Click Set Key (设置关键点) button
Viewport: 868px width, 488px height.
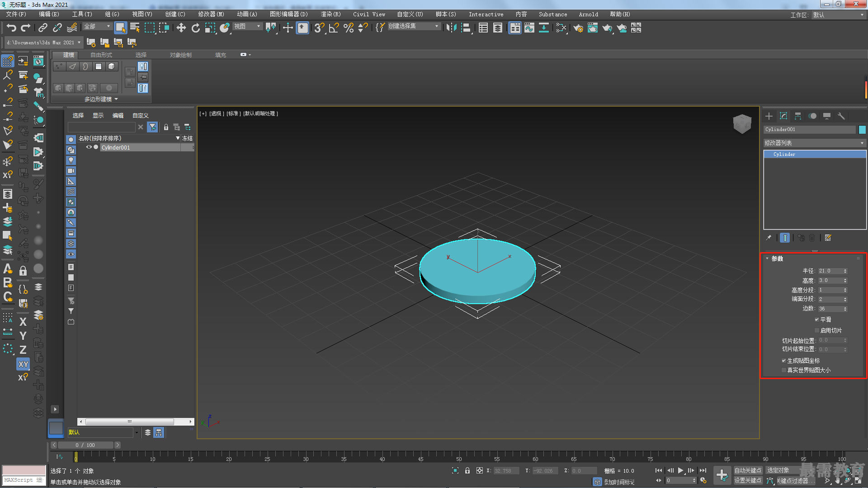748,481
